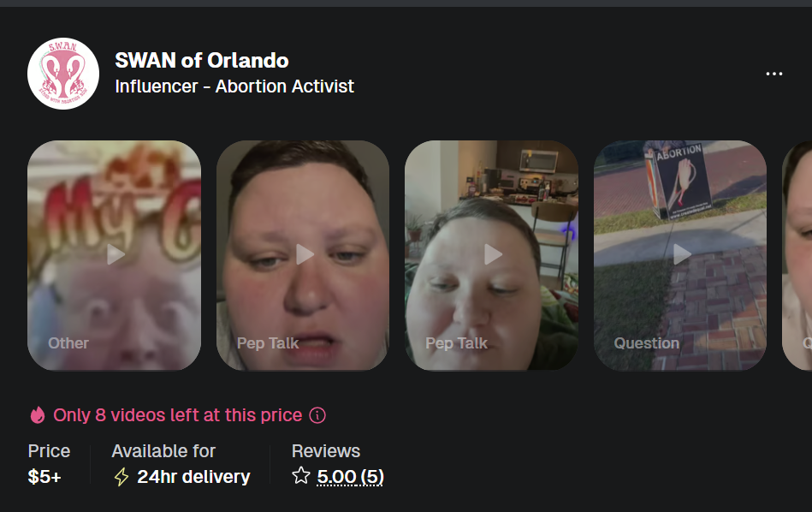Play the Pep Talk video with kitchen background
The height and width of the screenshot is (512, 812).
click(491, 255)
